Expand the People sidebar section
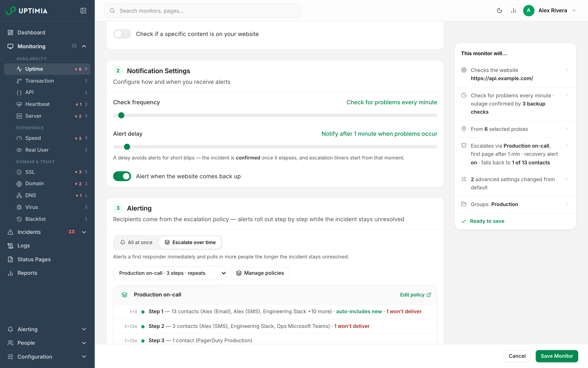Screen dimensions: 588x368 tap(84, 343)
